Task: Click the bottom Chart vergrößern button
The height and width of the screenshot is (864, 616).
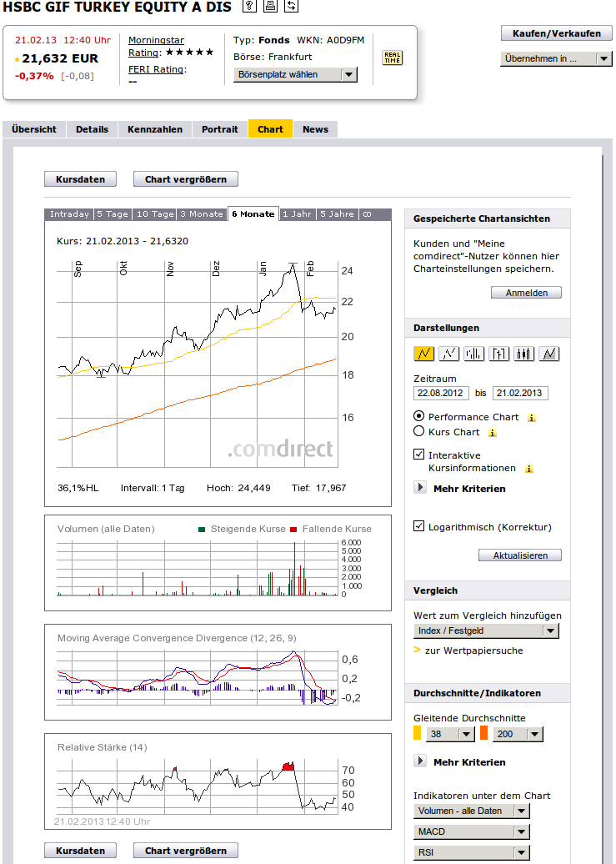Action: coord(186,850)
